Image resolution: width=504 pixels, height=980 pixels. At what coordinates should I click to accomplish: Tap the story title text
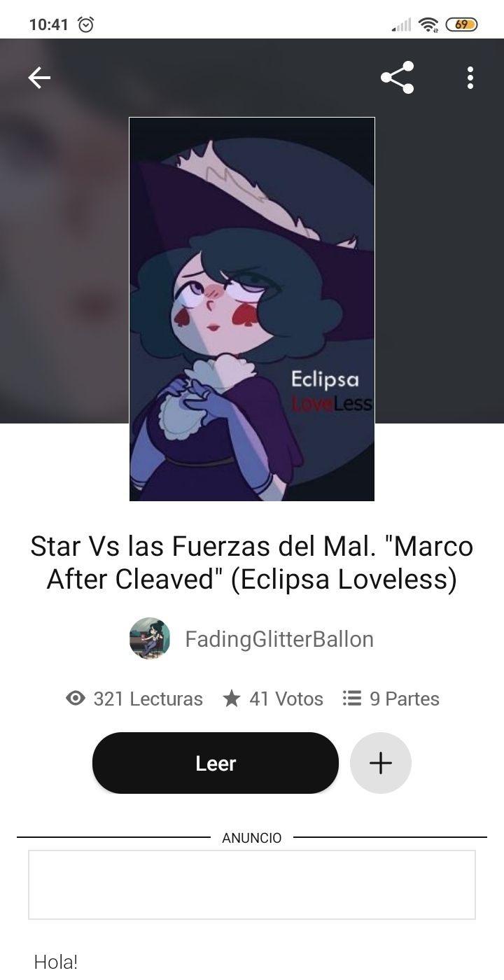(252, 563)
